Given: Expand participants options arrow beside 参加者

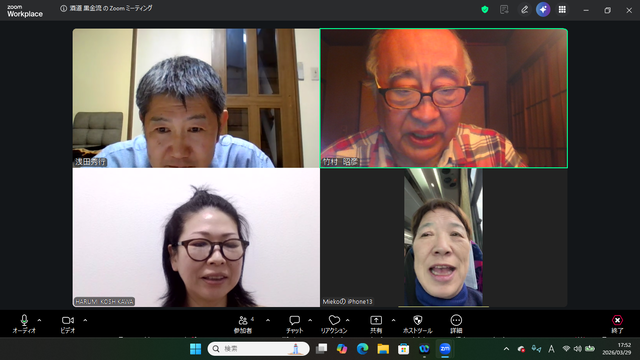Looking at the screenshot, I should (x=268, y=320).
